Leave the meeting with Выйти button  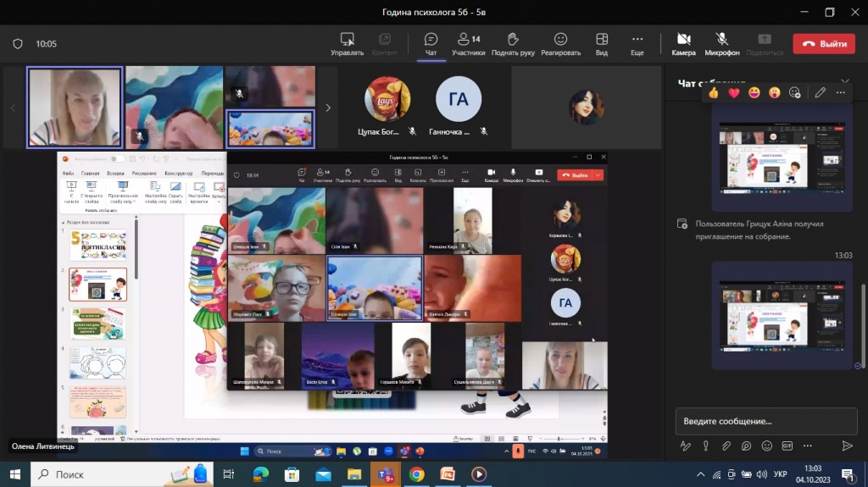pos(823,44)
